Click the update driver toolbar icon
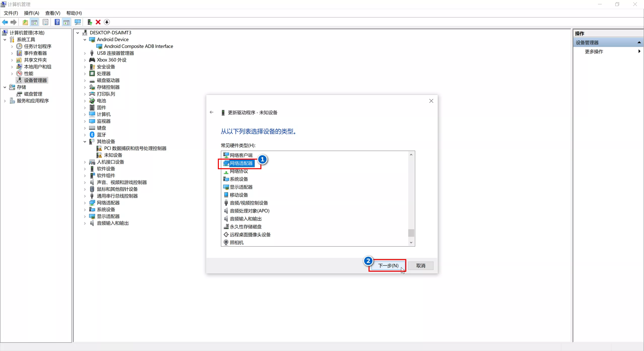This screenshot has height=351, width=644. pyautogui.click(x=90, y=22)
